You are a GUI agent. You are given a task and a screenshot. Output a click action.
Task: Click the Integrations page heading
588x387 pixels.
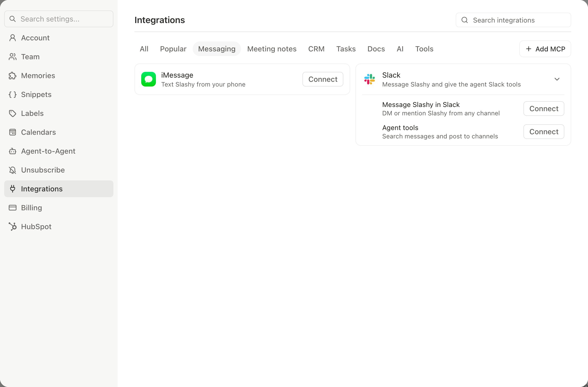(x=160, y=20)
